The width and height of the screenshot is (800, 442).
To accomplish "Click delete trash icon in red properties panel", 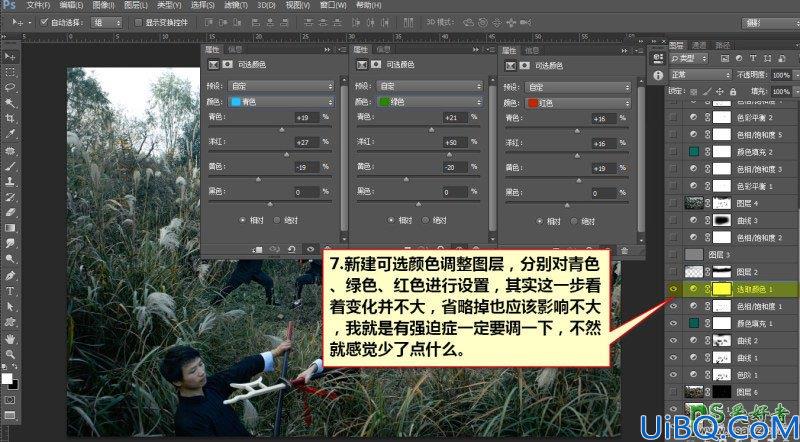I will (x=624, y=250).
